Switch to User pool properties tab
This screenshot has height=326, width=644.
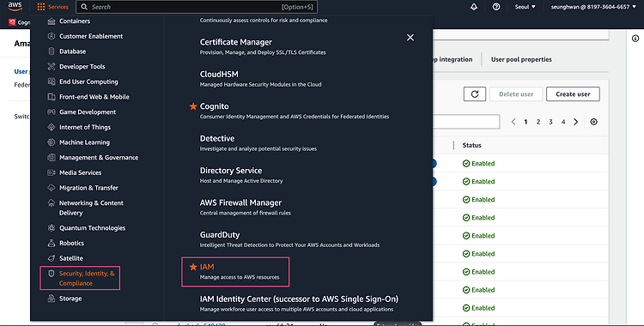pos(521,59)
